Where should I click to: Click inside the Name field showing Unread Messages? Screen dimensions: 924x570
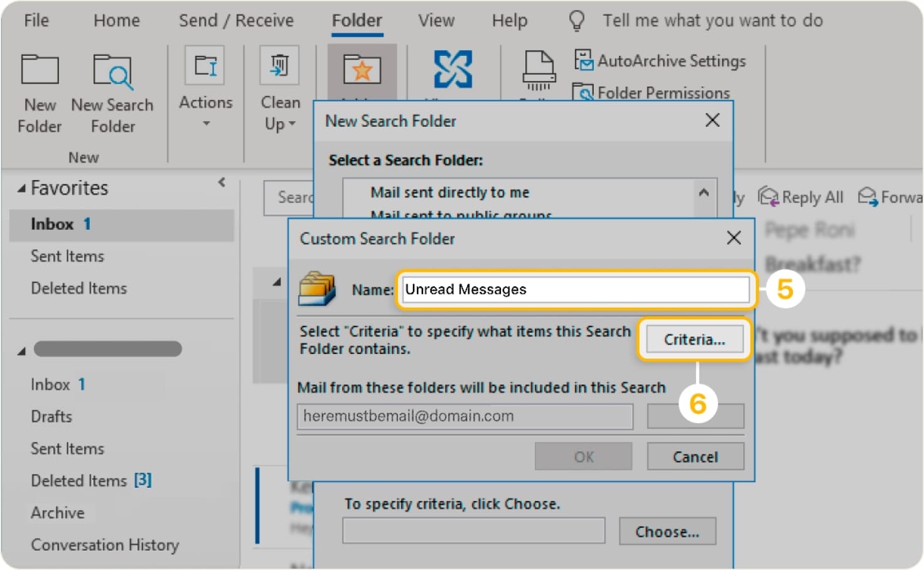[x=574, y=289]
